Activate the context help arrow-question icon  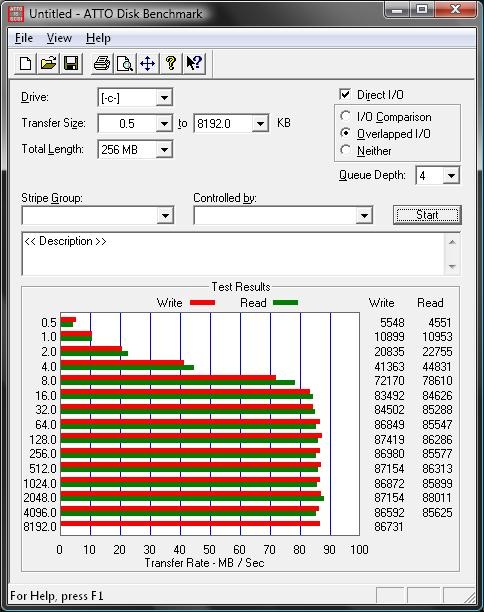tap(194, 63)
